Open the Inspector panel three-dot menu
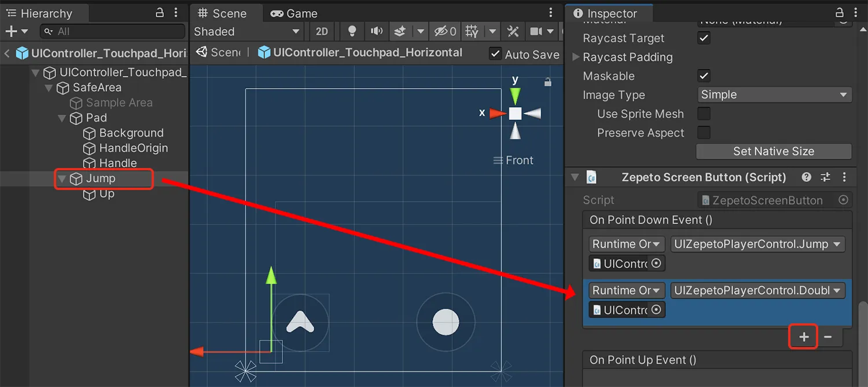Image resolution: width=868 pixels, height=387 pixels. click(855, 13)
